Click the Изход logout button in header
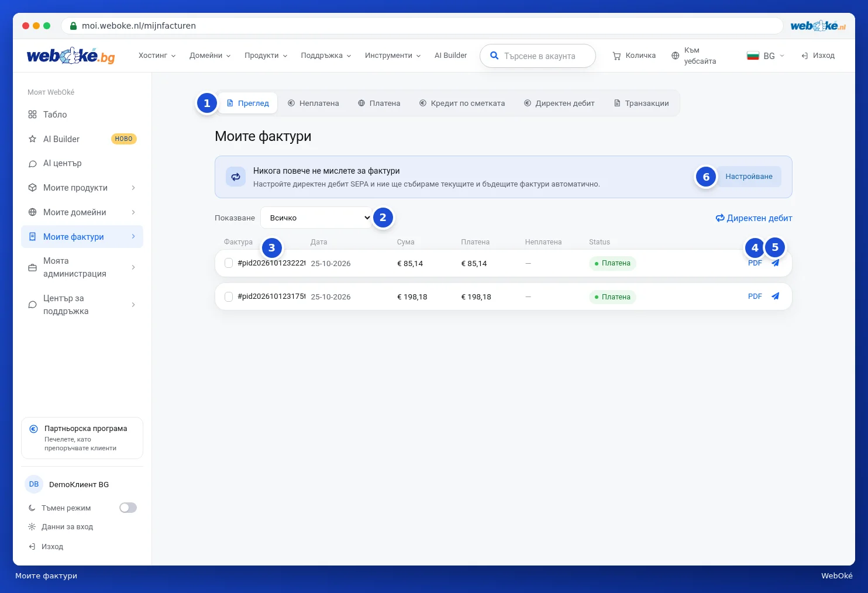The image size is (868, 593). [x=818, y=56]
